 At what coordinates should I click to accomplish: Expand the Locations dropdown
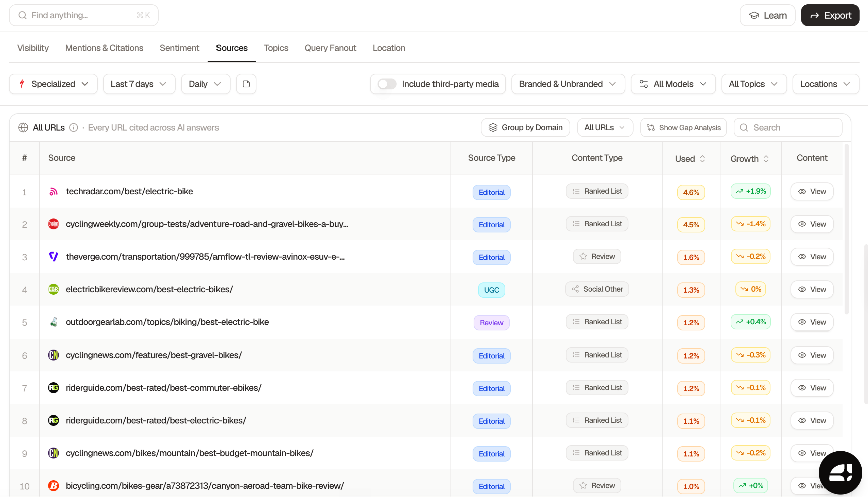pyautogui.click(x=826, y=84)
